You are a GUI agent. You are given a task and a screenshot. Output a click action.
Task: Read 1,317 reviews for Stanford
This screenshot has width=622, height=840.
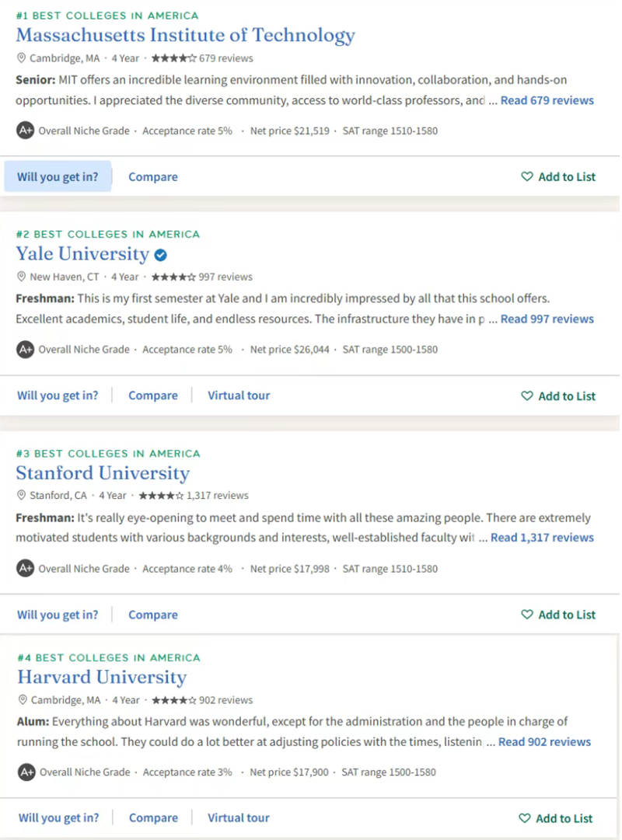click(x=542, y=538)
